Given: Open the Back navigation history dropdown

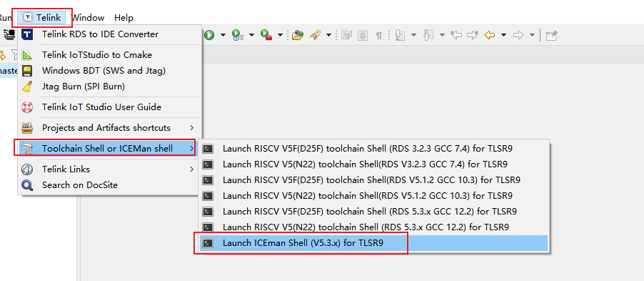Looking at the screenshot, I should pyautogui.click(x=503, y=35).
